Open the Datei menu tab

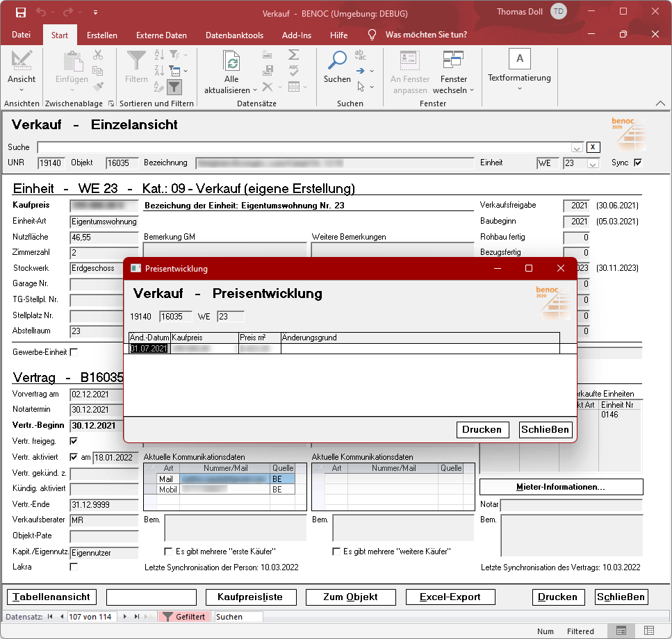(22, 35)
